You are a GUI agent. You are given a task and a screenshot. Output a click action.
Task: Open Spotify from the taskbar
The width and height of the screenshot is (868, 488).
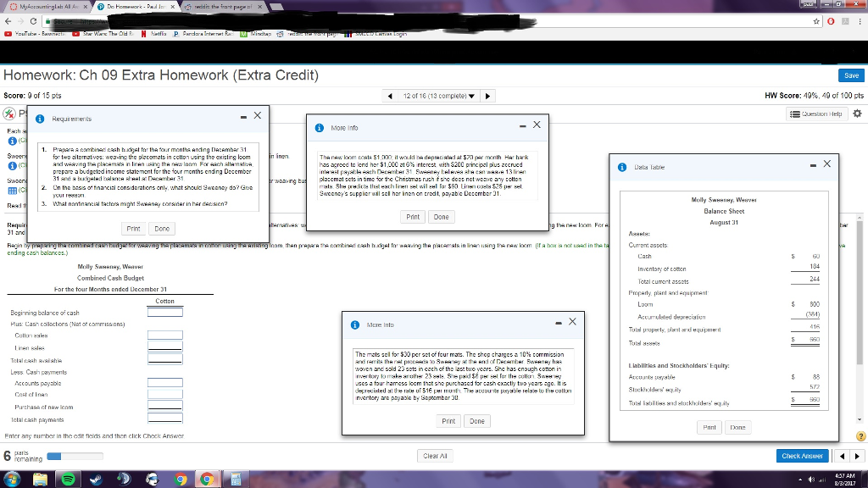68,480
